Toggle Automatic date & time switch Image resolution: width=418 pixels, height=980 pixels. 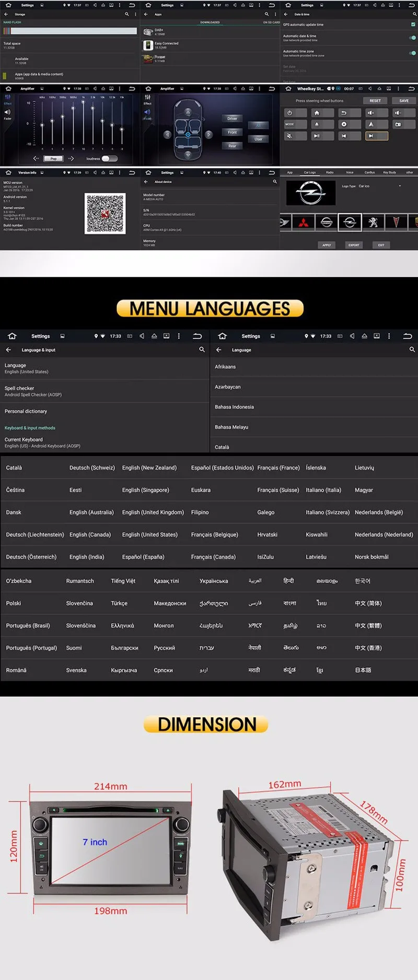pos(413,38)
